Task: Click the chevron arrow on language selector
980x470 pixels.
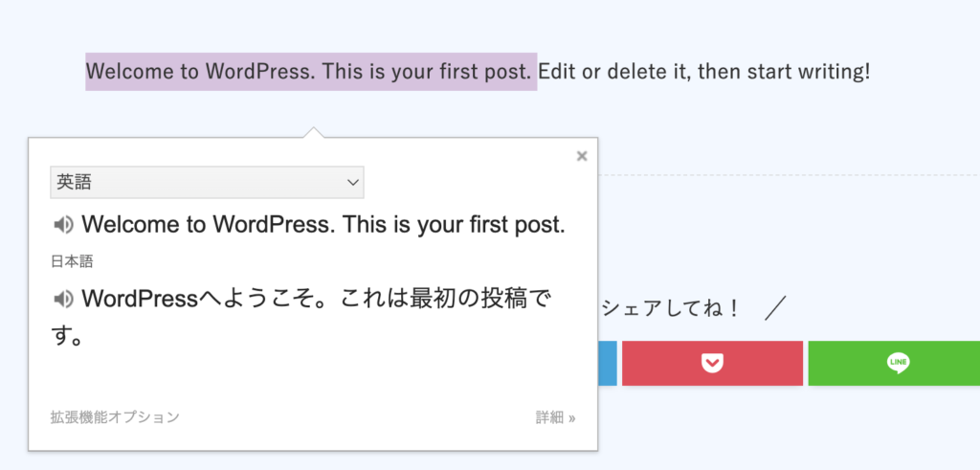Action: (x=352, y=182)
